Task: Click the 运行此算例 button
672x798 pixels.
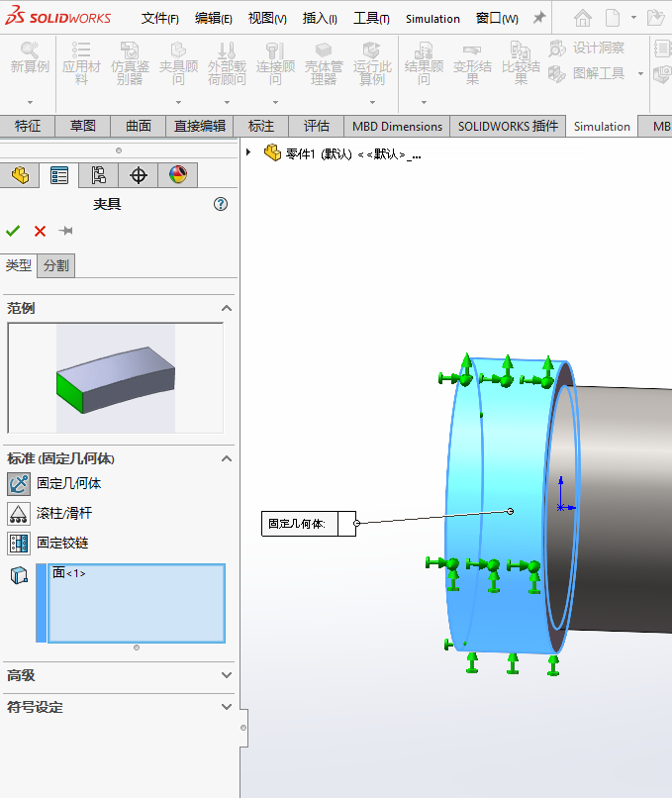Action: (372, 64)
